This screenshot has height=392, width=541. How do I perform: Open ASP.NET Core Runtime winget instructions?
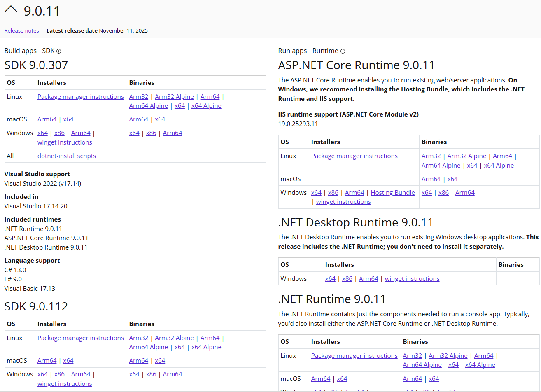pyautogui.click(x=343, y=202)
